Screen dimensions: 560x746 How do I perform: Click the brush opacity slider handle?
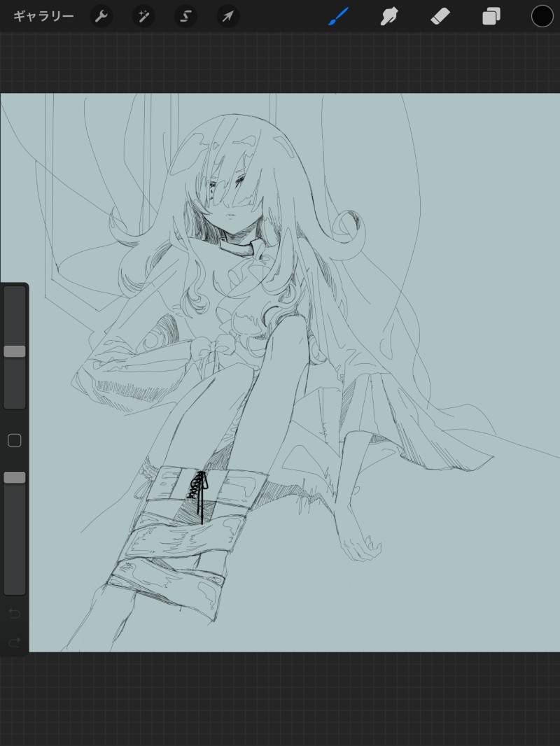pyautogui.click(x=15, y=478)
